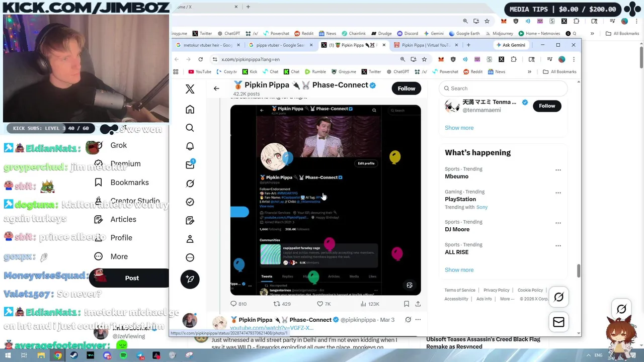The image size is (644, 362).
Task: Open Grok actions on Mar 3 tweet
Action: pyautogui.click(x=408, y=320)
